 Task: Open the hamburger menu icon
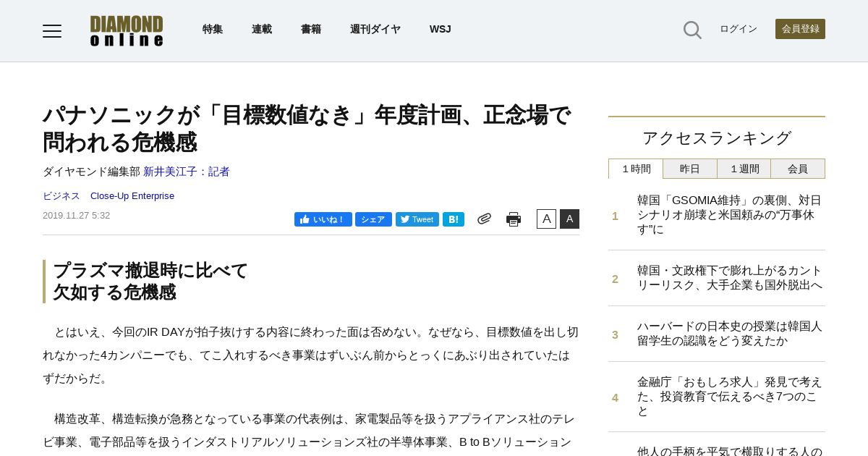pyautogui.click(x=52, y=31)
